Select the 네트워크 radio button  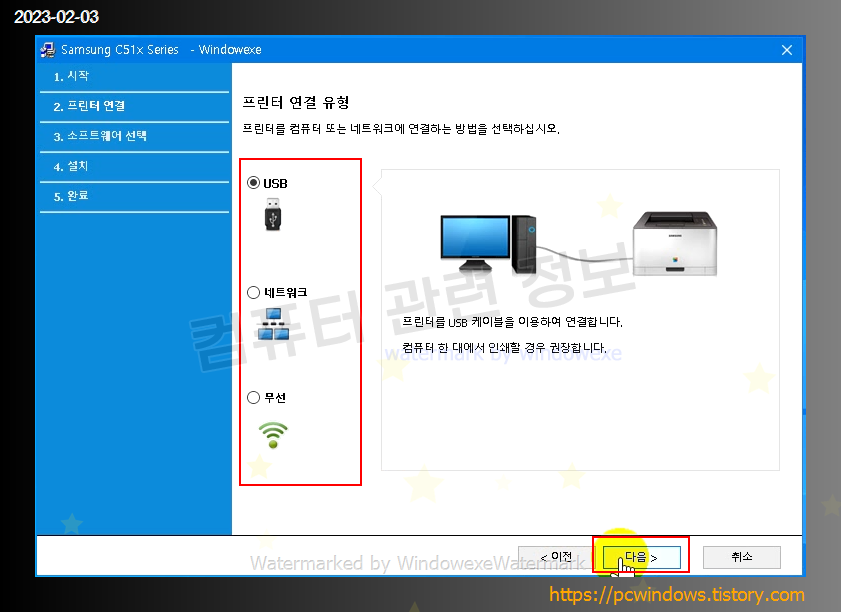[253, 293]
